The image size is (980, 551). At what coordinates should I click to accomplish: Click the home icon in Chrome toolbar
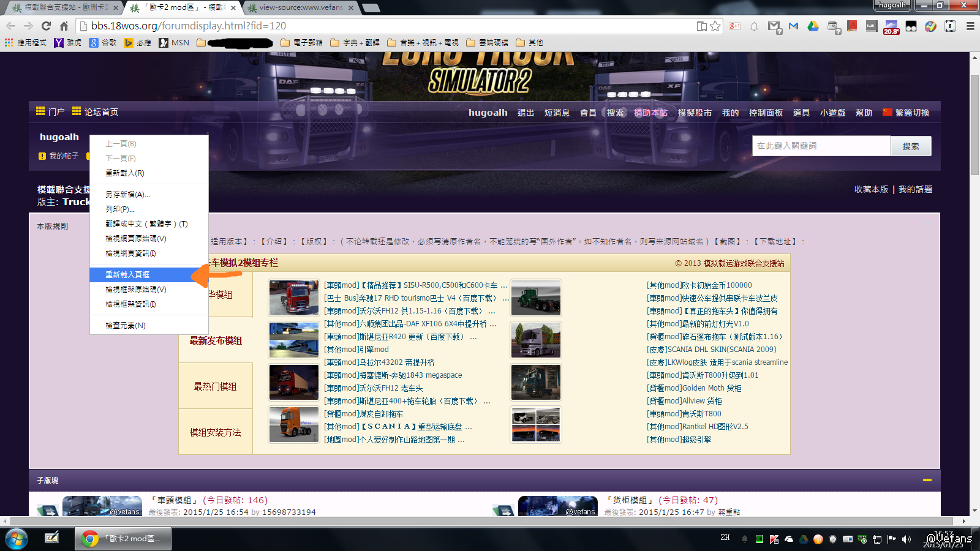coord(64,26)
